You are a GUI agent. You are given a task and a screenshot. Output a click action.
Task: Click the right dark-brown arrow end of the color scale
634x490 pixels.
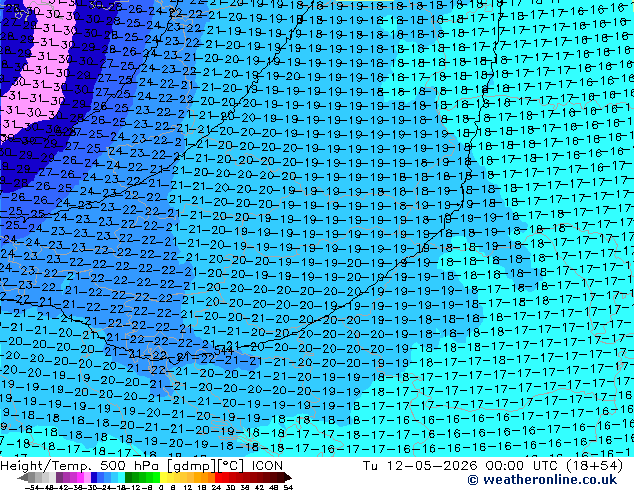pyautogui.click(x=287, y=477)
